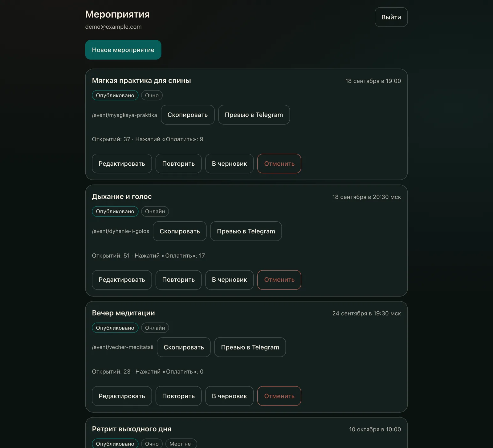
Task: Click stats Открытий: 37 · Нажатий «Оплатить»: 9
Action: click(x=148, y=139)
